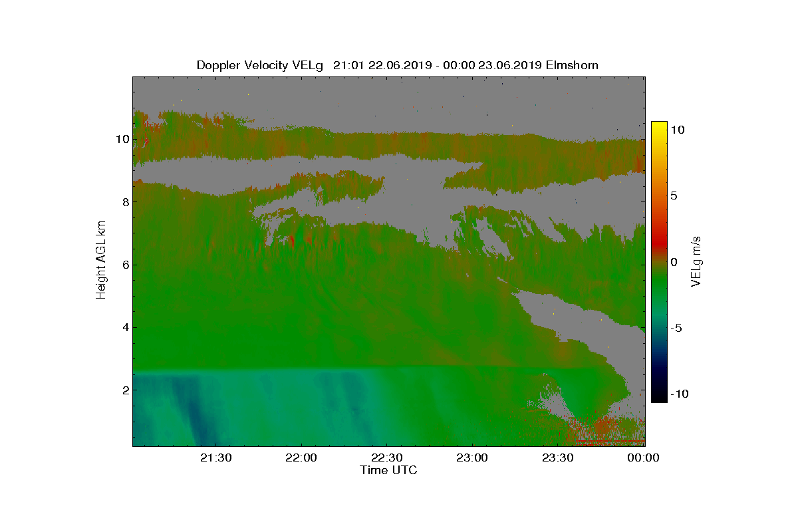Click the y-axis label Height AGL km
The height and width of the screenshot is (532, 798).
[101, 260]
